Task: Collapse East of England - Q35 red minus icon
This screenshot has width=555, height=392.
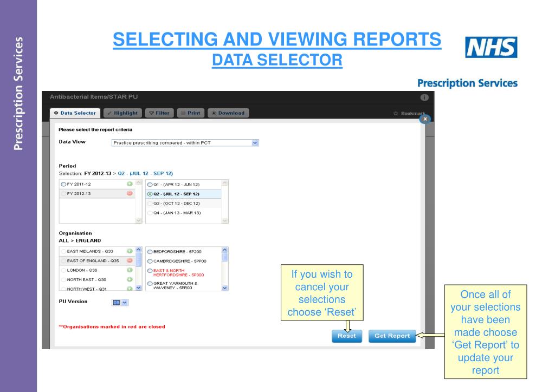Action: click(x=130, y=260)
